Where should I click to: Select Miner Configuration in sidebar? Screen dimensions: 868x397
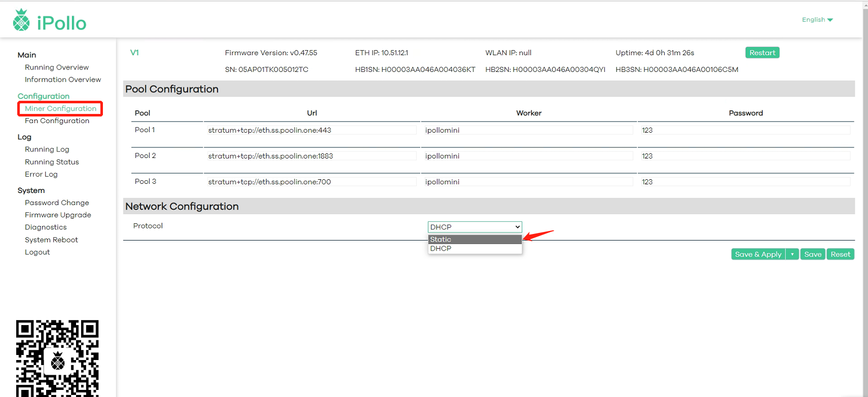tap(60, 108)
